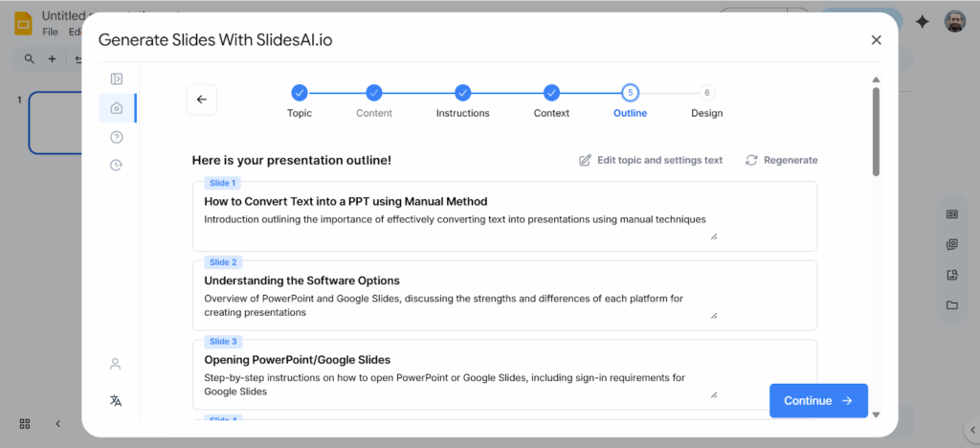Viewport: 980px width, 448px height.
Task: Jump to the Content step
Action: pos(374,93)
